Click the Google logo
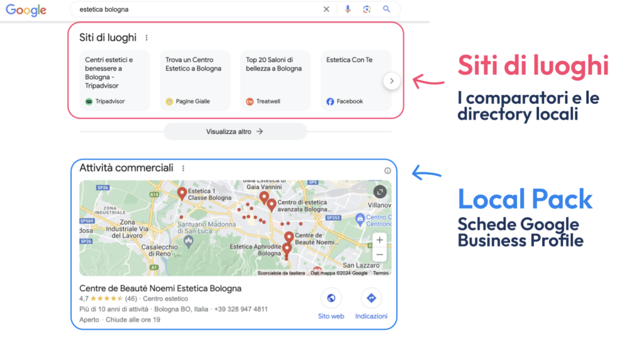Image resolution: width=644 pixels, height=341 pixels. (26, 10)
